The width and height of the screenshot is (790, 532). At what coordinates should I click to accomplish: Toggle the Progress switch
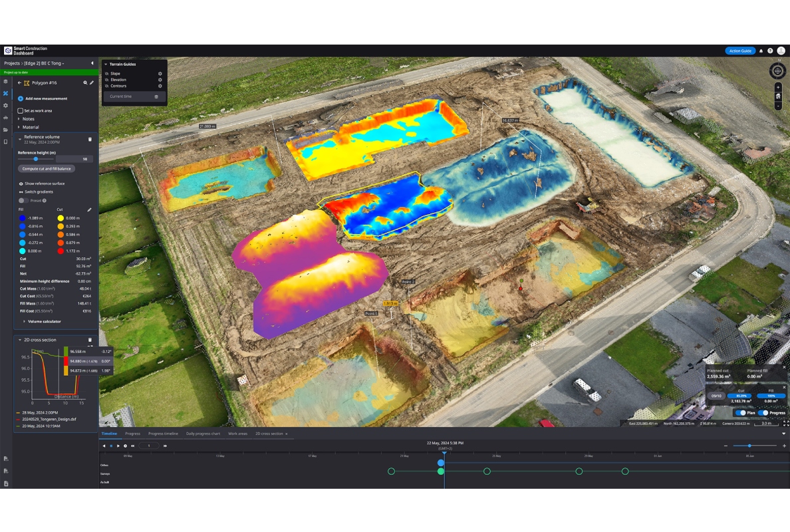coord(763,413)
